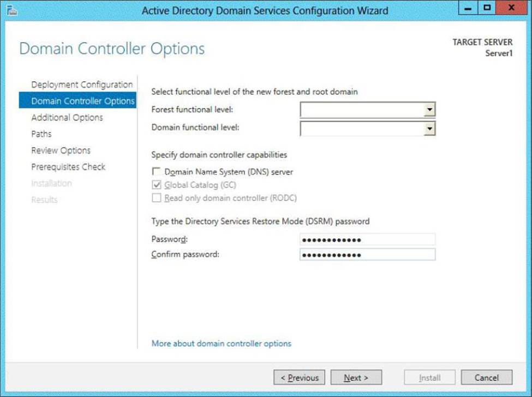532x397 pixels.
Task: Toggle the Global Catalog (GC) checkbox
Action: coord(157,185)
